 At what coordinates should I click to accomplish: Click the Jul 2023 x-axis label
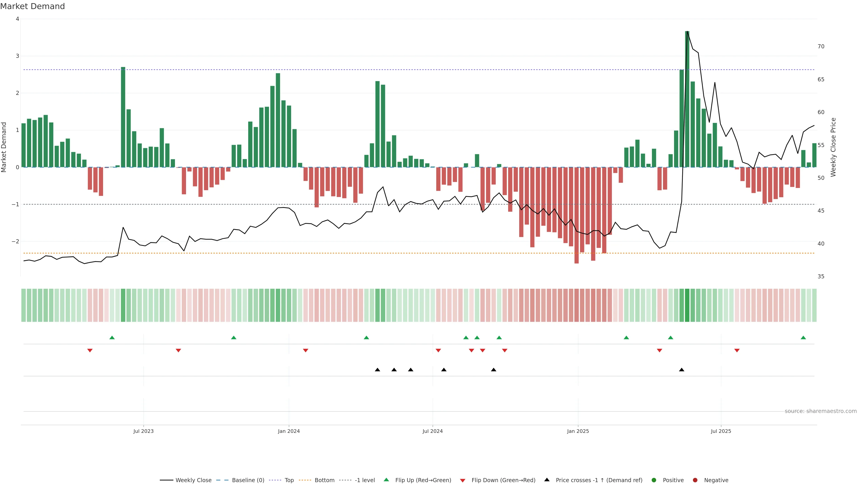(144, 431)
